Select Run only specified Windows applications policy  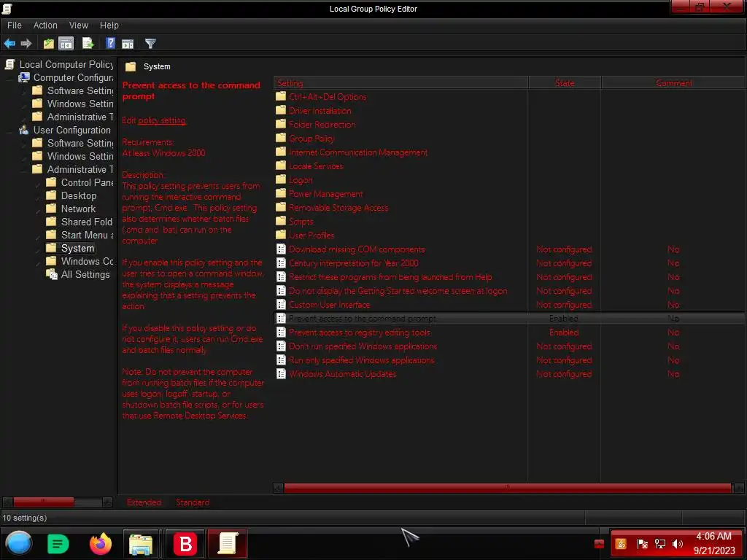click(x=362, y=360)
